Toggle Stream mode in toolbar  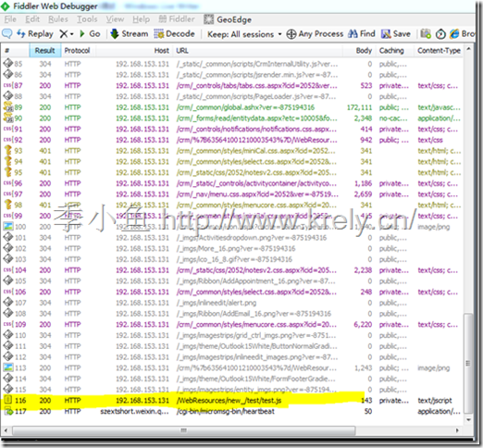[x=130, y=33]
